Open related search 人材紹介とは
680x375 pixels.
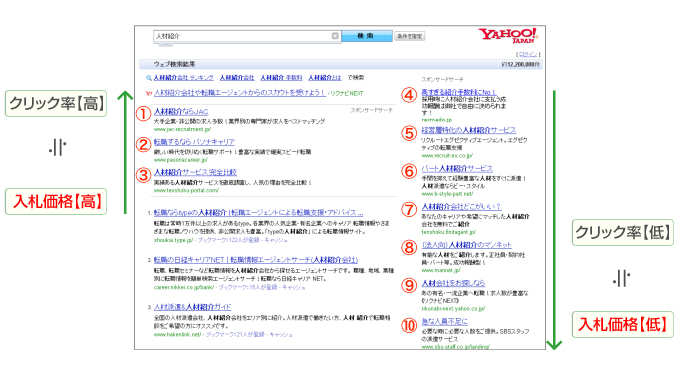[x=325, y=78]
